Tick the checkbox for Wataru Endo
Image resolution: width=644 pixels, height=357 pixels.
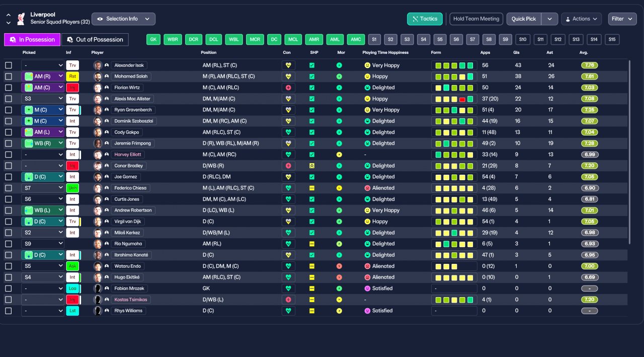(9, 266)
